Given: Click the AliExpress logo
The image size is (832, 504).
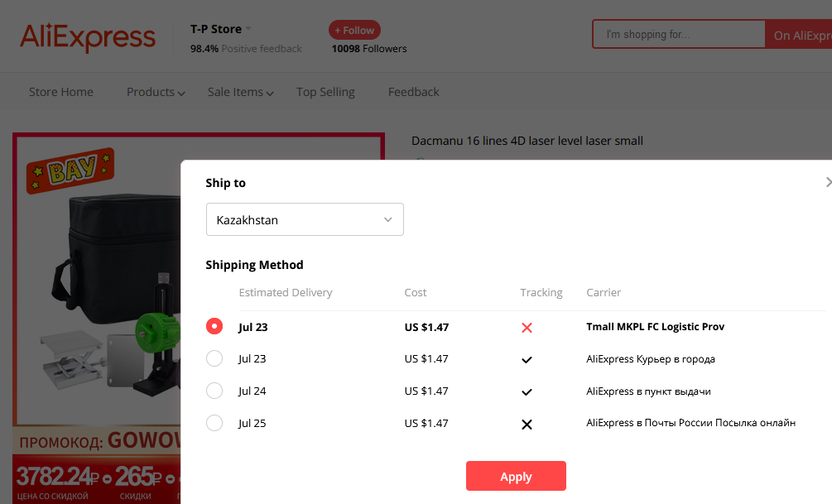Looking at the screenshot, I should tap(88, 37).
